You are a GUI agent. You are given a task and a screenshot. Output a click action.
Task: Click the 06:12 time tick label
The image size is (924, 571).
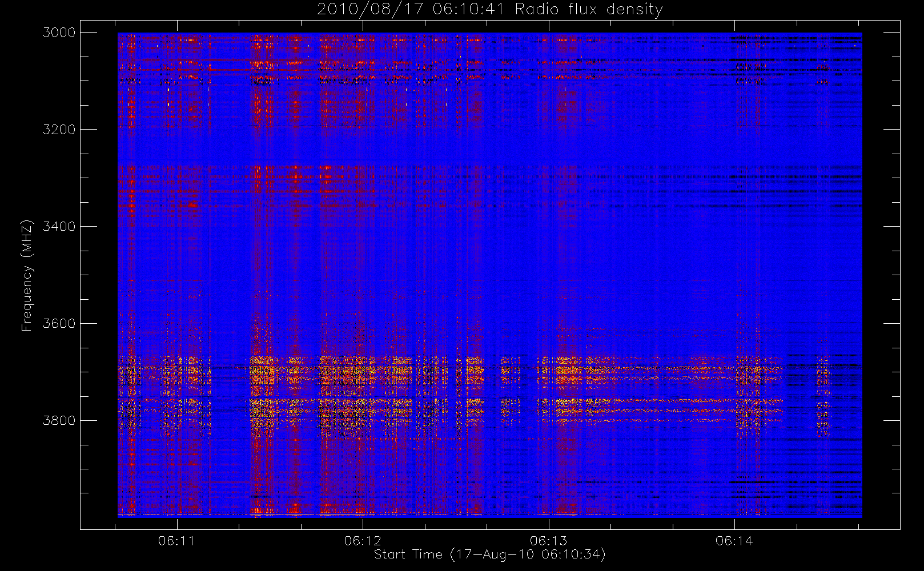(363, 541)
